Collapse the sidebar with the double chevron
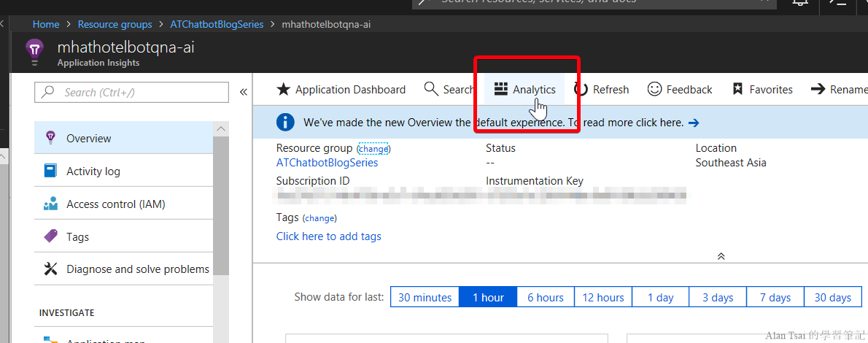Screen dimensions: 868x343 pyautogui.click(x=243, y=92)
